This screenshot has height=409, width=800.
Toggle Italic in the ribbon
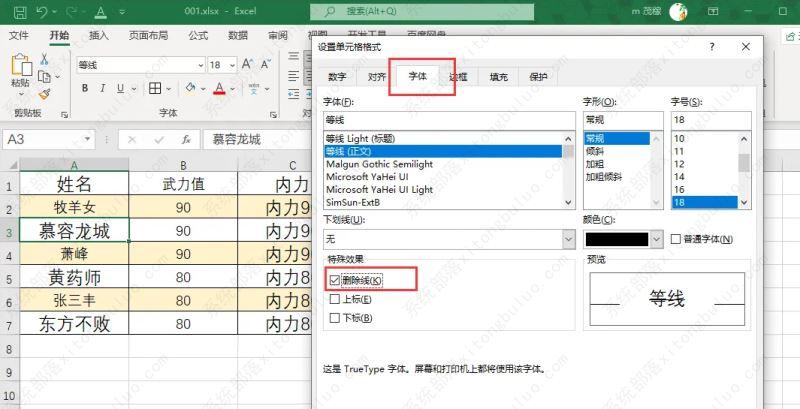(104, 89)
